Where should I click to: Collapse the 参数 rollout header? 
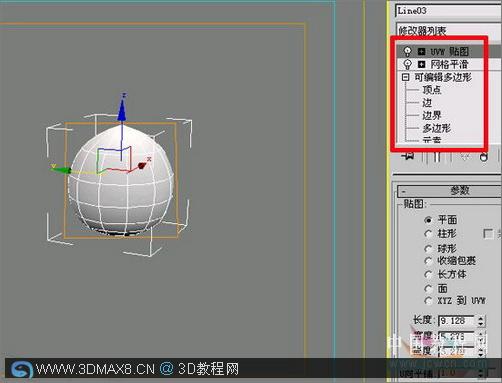coord(449,191)
